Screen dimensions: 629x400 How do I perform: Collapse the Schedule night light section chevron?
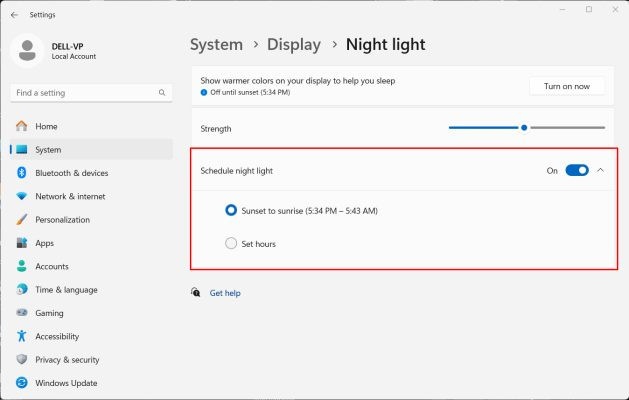(600, 171)
